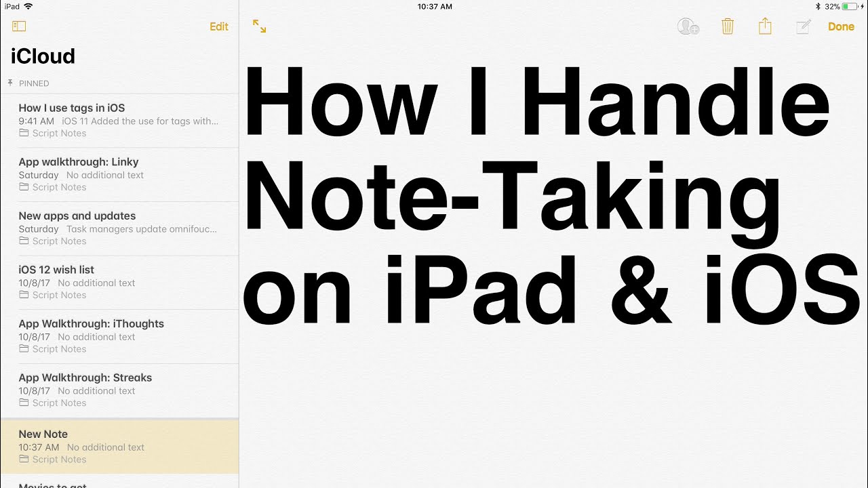Tap the Edit button in notes list
The height and width of the screenshot is (488, 868).
point(219,26)
